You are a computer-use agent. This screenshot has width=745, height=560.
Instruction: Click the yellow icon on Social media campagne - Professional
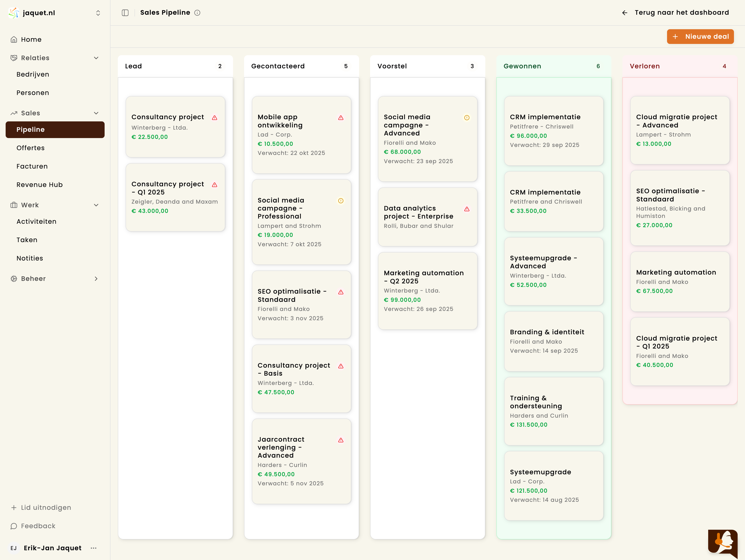click(340, 201)
